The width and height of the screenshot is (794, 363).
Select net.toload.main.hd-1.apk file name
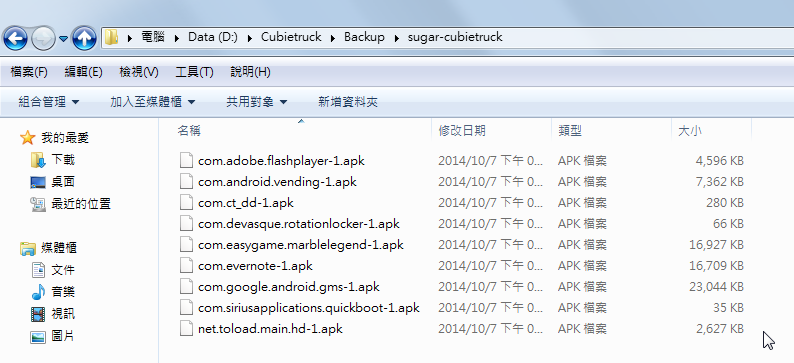pos(270,329)
